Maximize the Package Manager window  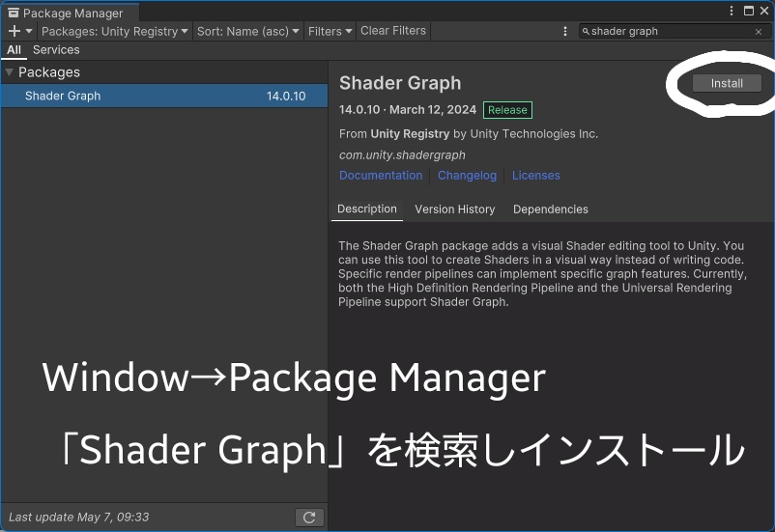click(749, 11)
